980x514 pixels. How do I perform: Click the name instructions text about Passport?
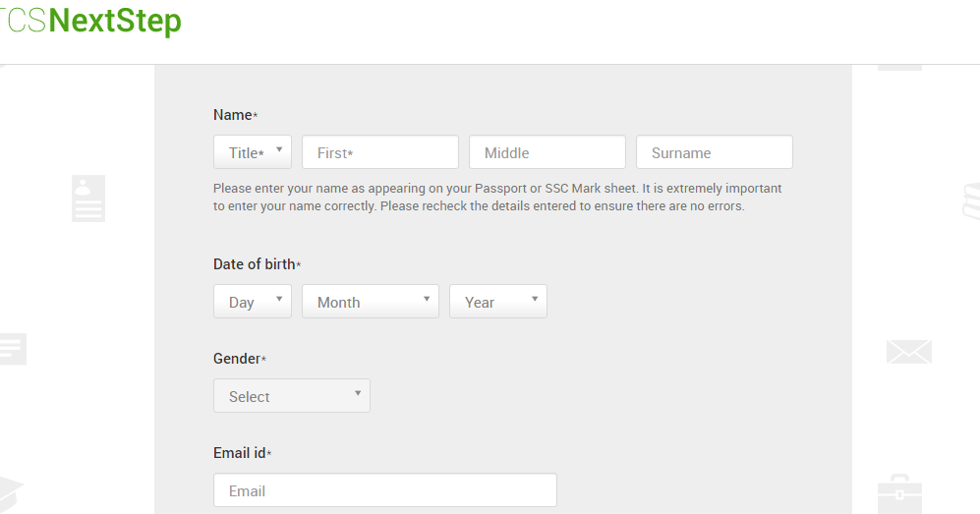click(497, 197)
